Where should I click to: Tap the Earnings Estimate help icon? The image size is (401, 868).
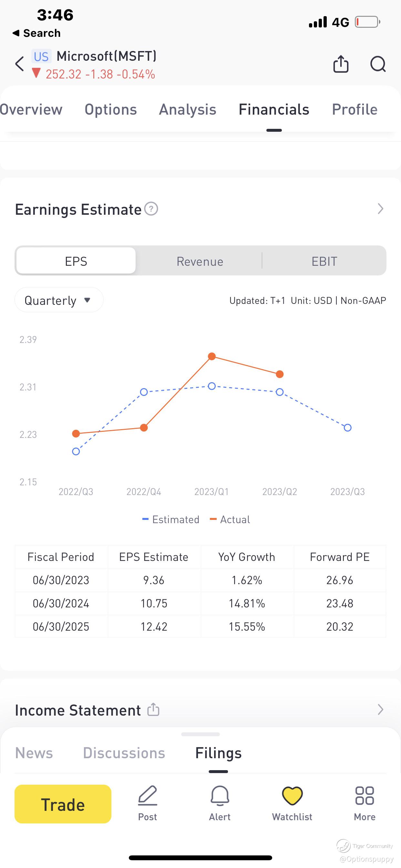[x=151, y=209]
